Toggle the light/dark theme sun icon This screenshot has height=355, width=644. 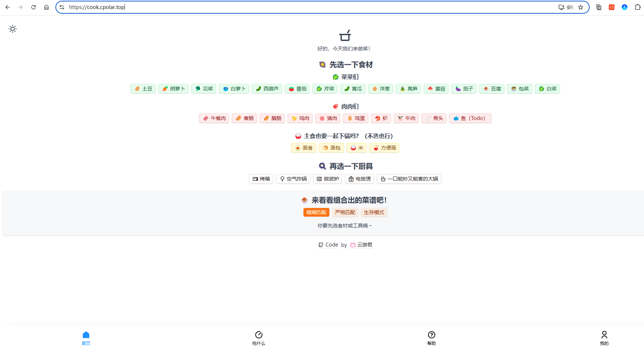13,29
